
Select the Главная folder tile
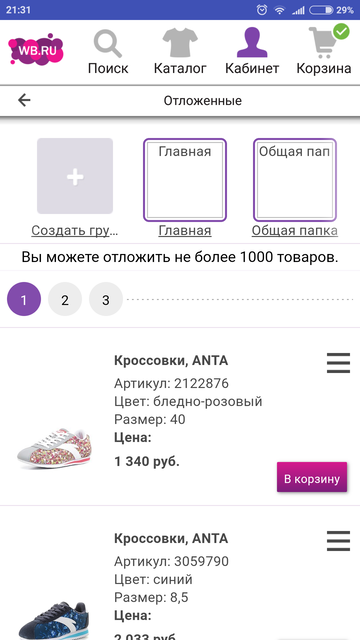coord(184,180)
